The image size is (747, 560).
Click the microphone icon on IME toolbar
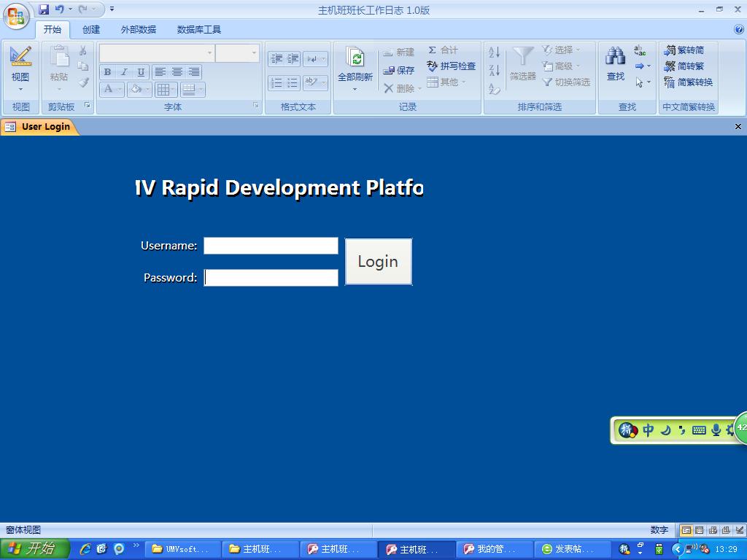click(x=716, y=430)
